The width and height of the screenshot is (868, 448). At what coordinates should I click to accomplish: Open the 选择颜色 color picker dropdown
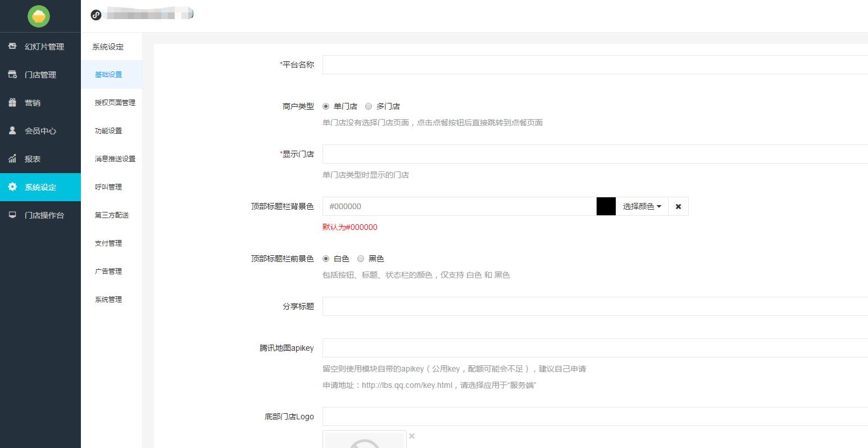641,206
